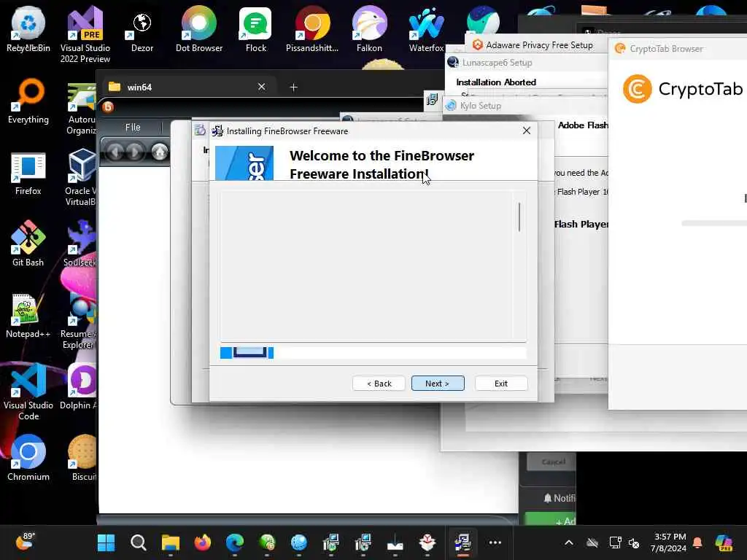Open File Explorer from taskbar
The image size is (747, 560).
171,542
